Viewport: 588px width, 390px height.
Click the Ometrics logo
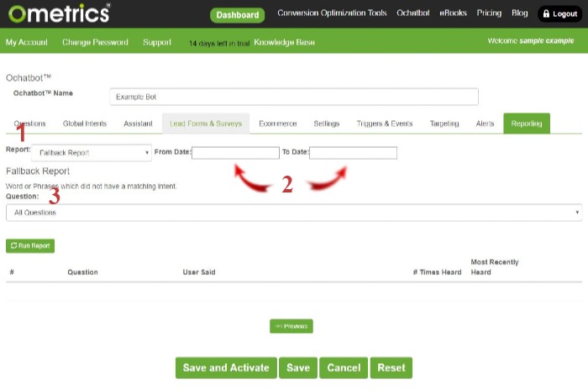point(60,13)
